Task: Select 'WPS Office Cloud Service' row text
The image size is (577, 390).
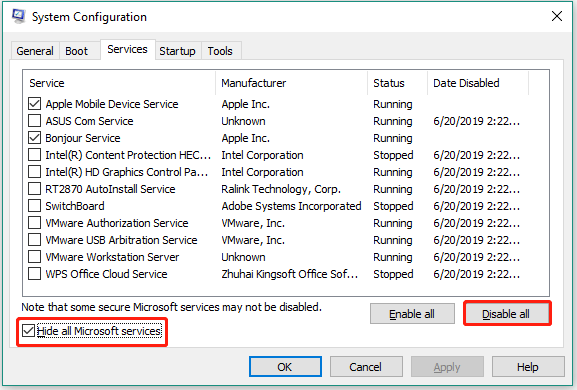Action: point(106,274)
